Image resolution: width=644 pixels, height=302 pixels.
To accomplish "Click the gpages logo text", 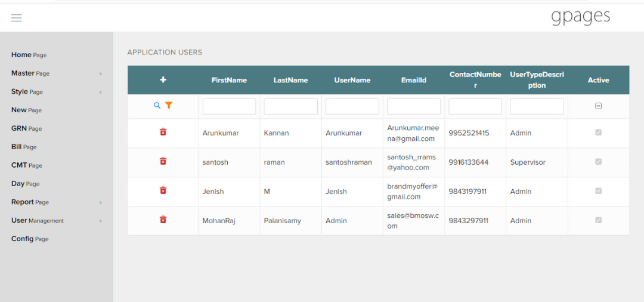I will click(x=580, y=17).
